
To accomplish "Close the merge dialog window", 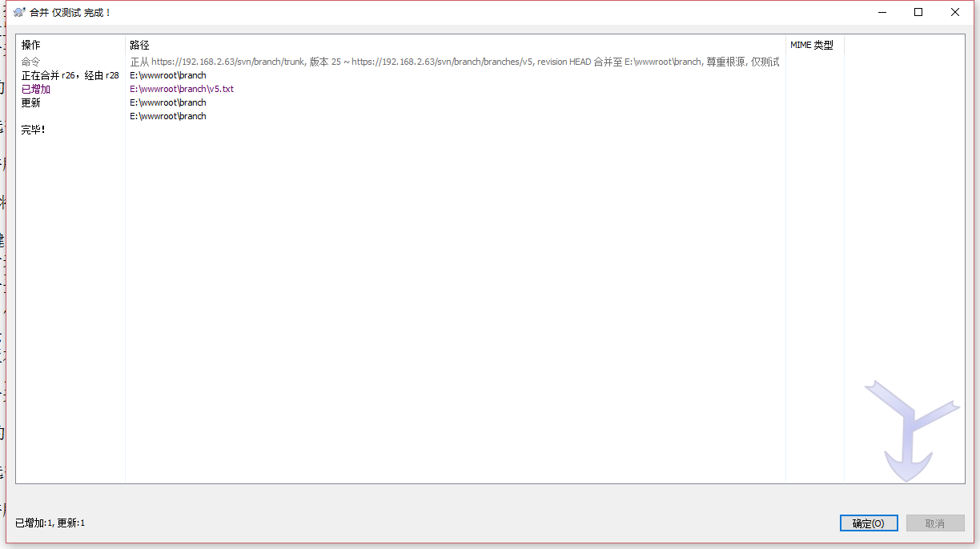I will tap(955, 12).
